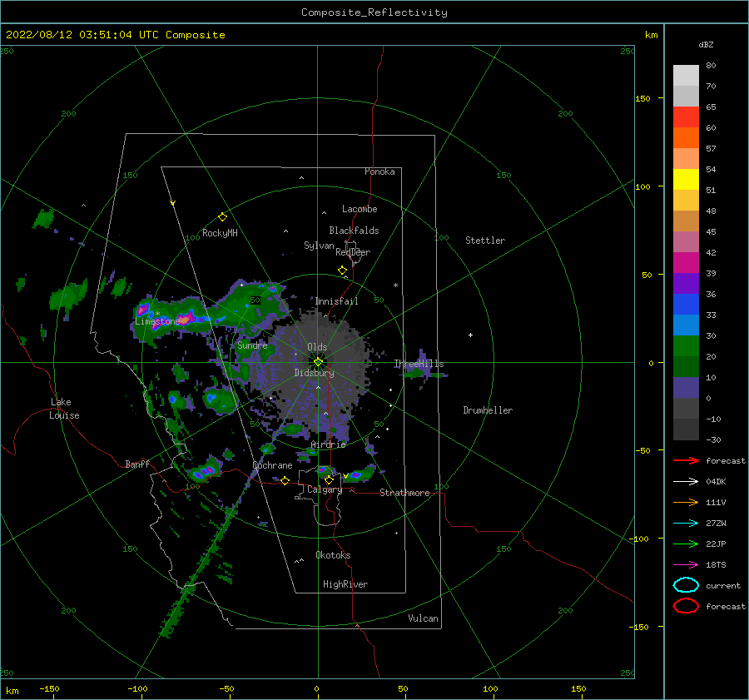The image size is (749, 700).
Task: Click the white plus marker west of Drumheller
Action: pos(470,335)
